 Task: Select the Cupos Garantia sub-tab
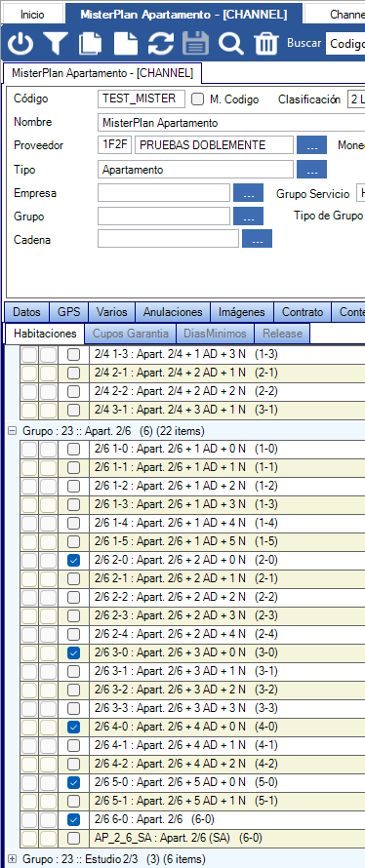130,334
